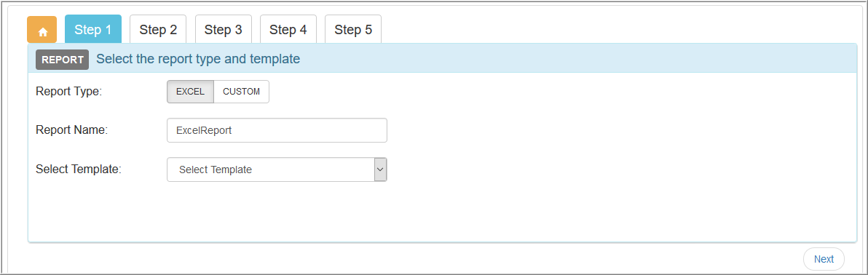Select the Step 4 tab

pyautogui.click(x=288, y=30)
